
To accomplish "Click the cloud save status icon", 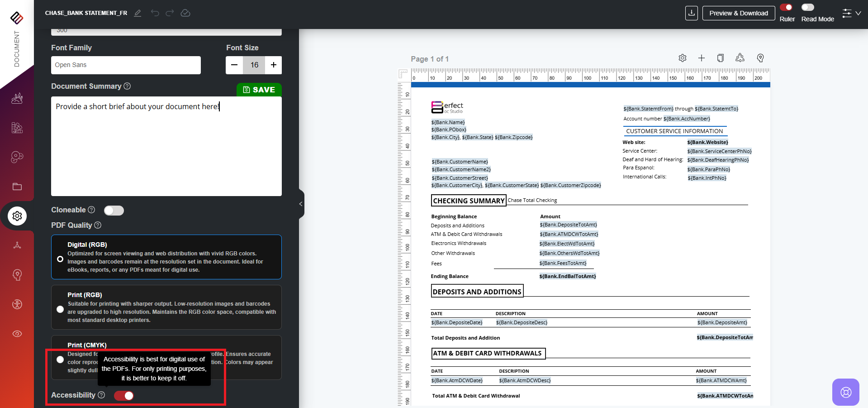I will point(185,13).
